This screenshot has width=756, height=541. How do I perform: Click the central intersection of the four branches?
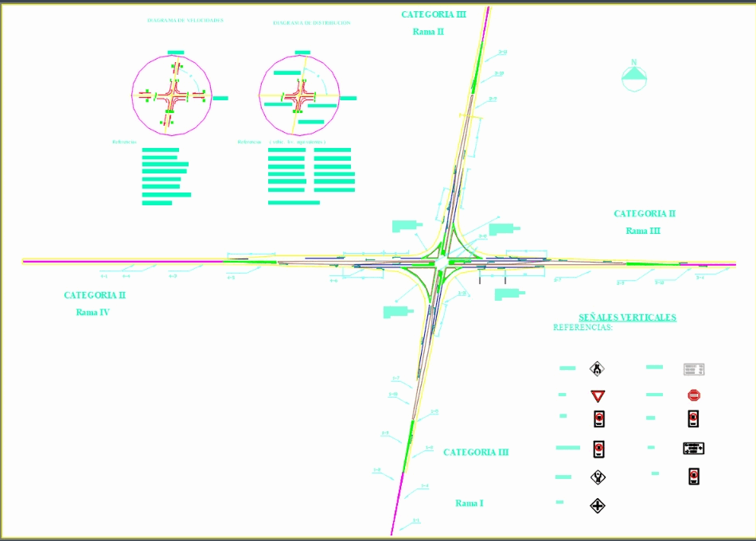[442, 263]
